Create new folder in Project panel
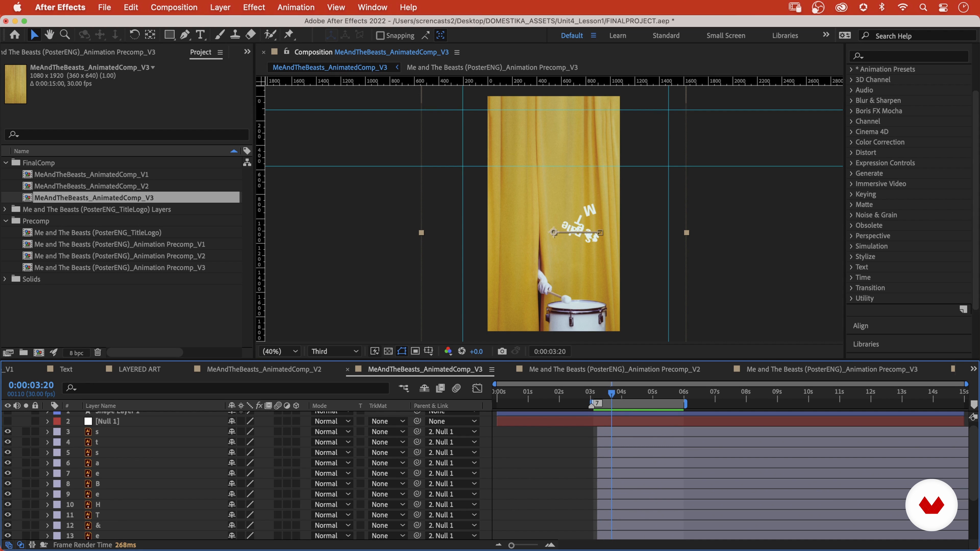 (23, 353)
